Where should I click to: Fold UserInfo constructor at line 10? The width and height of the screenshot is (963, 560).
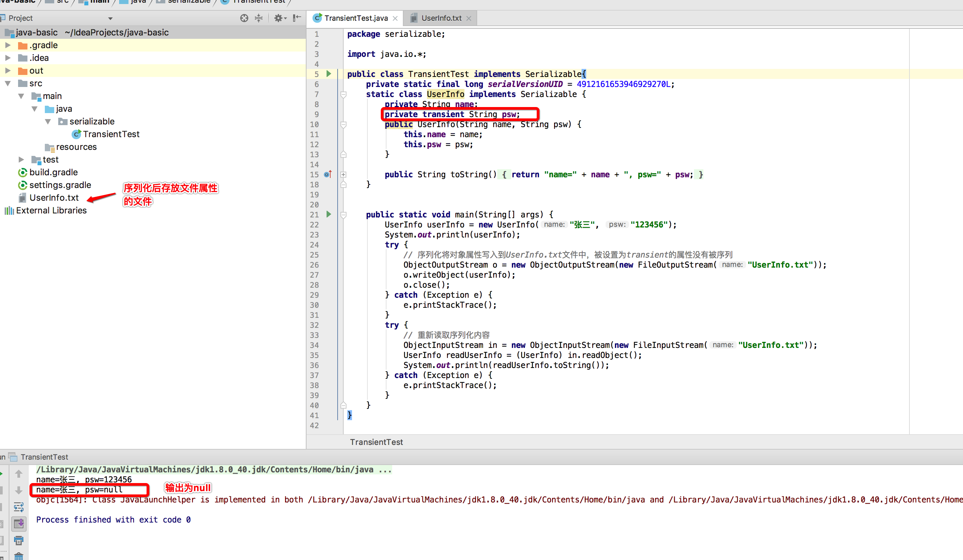point(343,124)
